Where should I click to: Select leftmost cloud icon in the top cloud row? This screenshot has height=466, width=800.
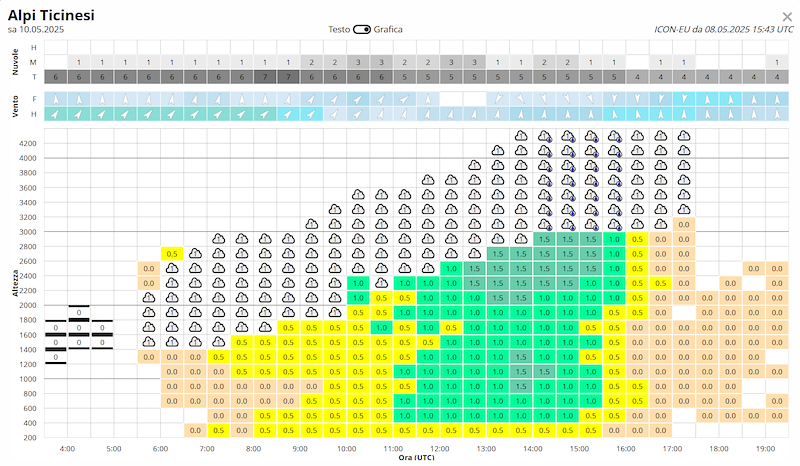[521, 136]
